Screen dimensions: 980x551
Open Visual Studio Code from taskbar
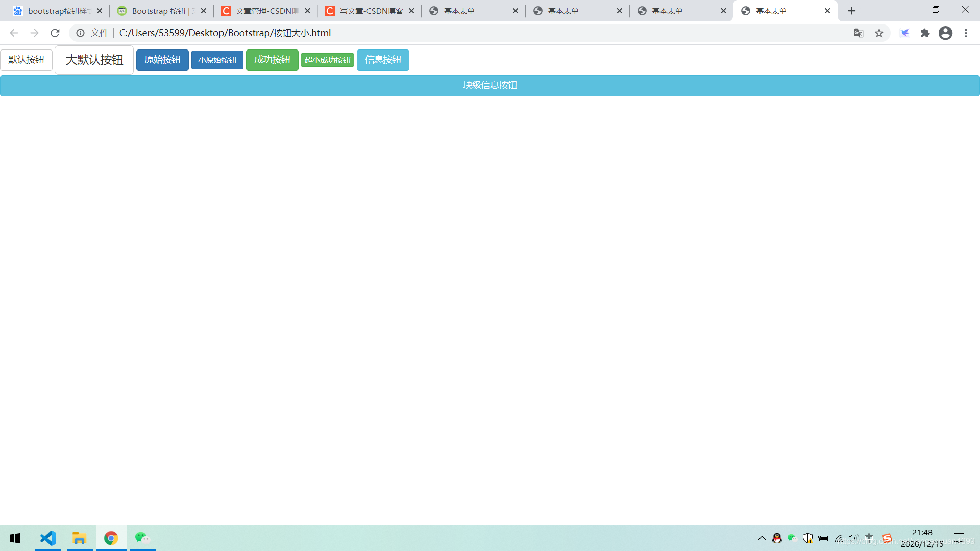point(48,538)
